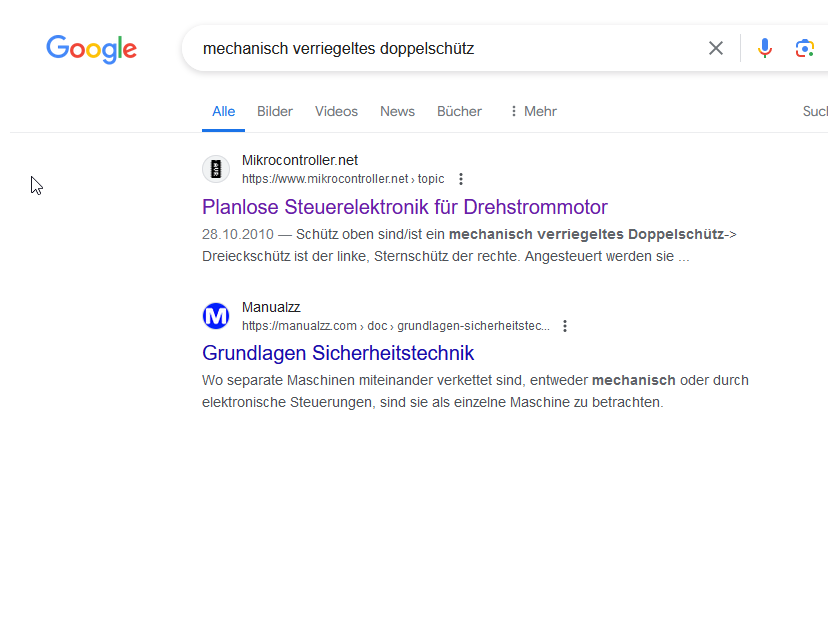Open the Mikrocontroller.net favicon
Screen dimensions: 828x641
(x=216, y=169)
